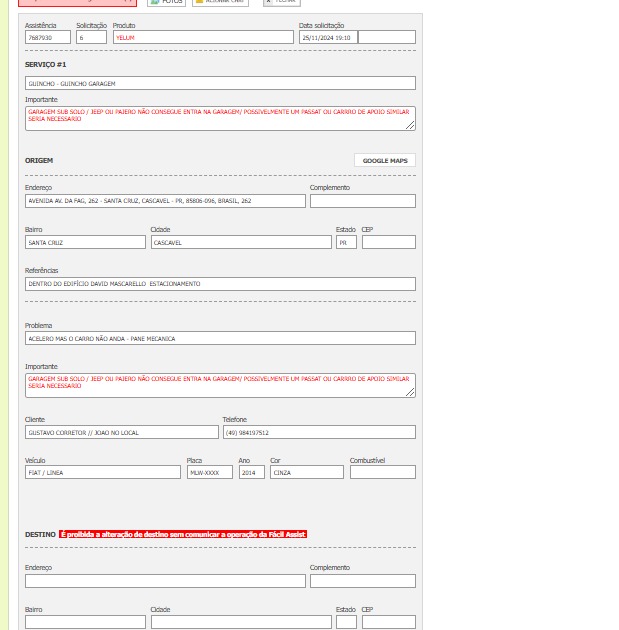Grab resize handle of Serviço #1 Importante textarea
This screenshot has width=619, height=630.
click(410, 126)
